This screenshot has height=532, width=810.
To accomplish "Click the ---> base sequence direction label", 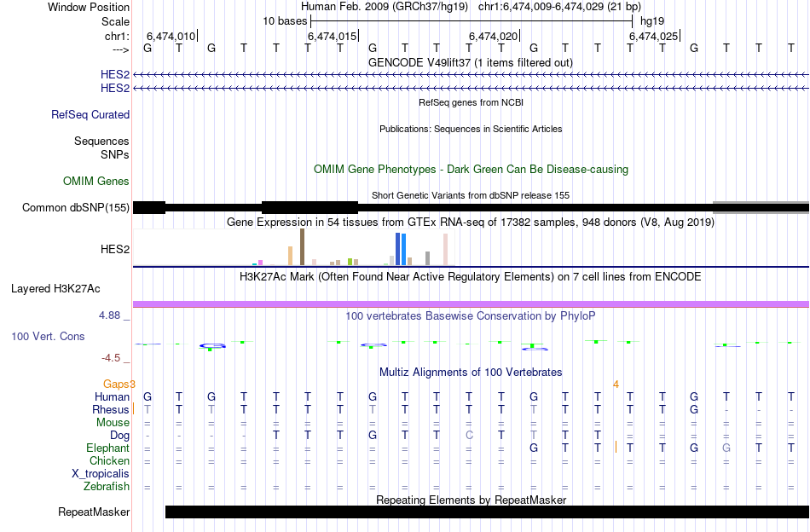I will click(x=120, y=49).
